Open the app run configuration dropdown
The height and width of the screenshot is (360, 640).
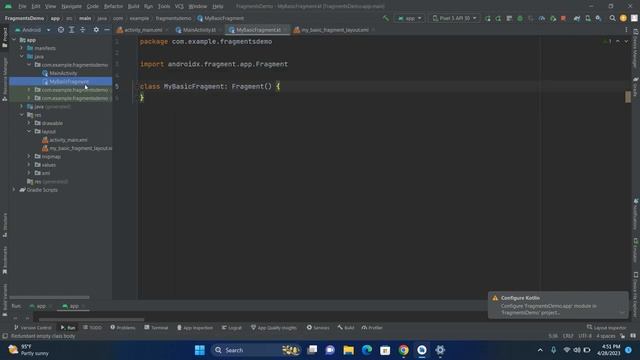tap(409, 18)
